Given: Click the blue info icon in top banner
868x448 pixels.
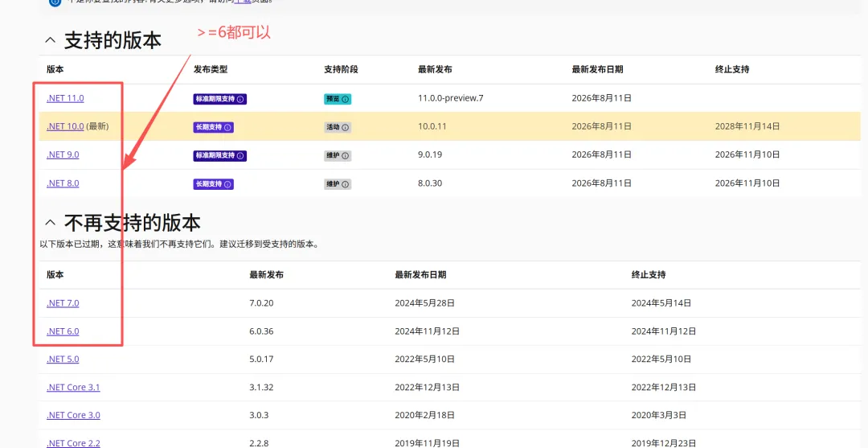Looking at the screenshot, I should click(x=55, y=2).
